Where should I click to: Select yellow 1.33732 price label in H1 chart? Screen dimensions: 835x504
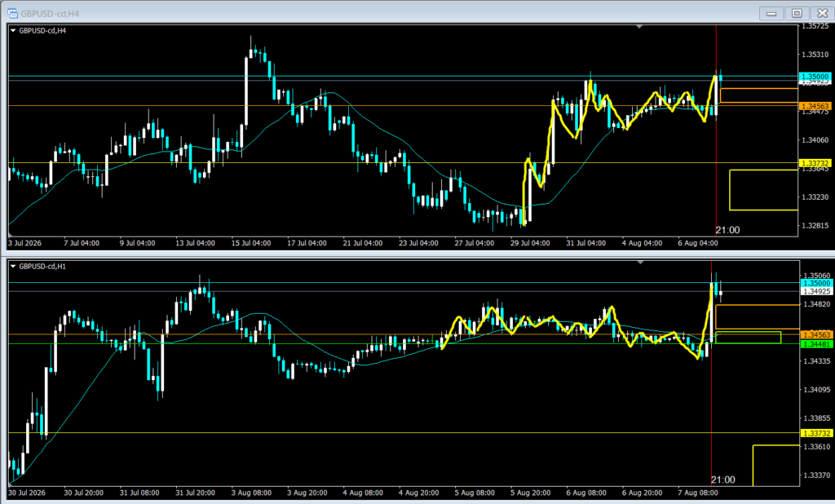(816, 433)
